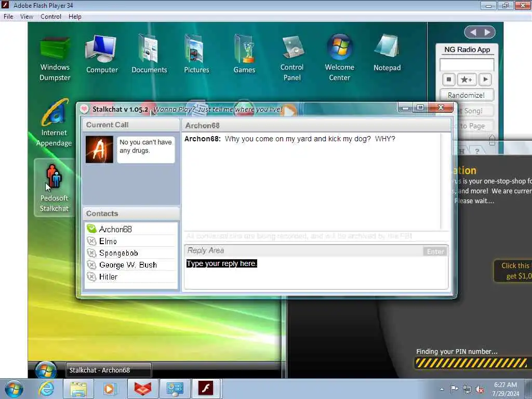Screen dimensions: 532x399
Task: Click Archon68's avatar in Current Call
Action: [x=99, y=150]
